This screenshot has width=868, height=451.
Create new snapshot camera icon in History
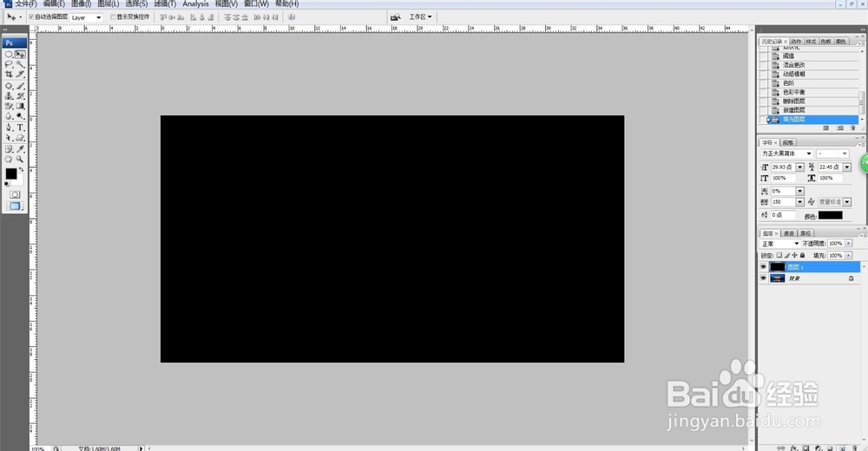point(839,127)
